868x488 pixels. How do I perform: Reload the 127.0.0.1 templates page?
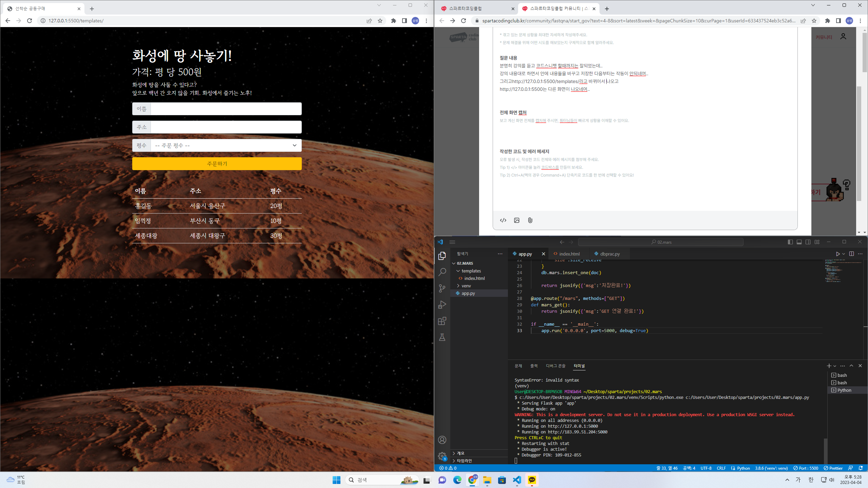(29, 21)
